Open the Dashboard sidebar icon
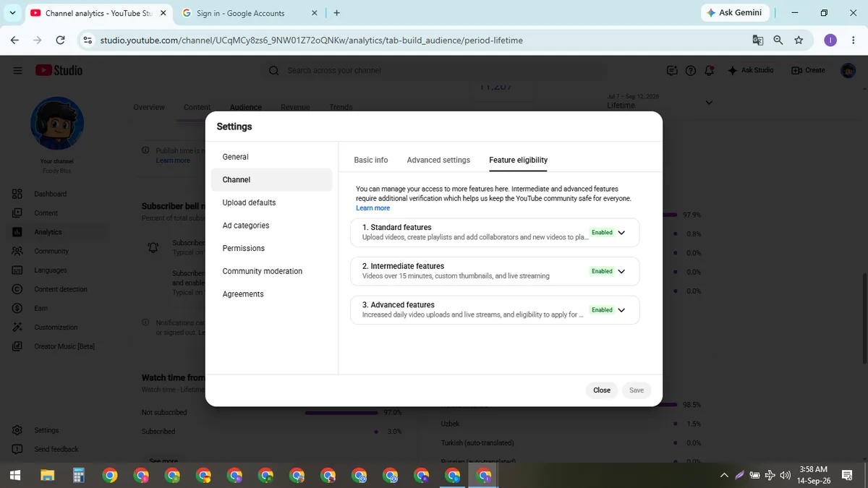The width and height of the screenshot is (868, 488). tap(17, 194)
